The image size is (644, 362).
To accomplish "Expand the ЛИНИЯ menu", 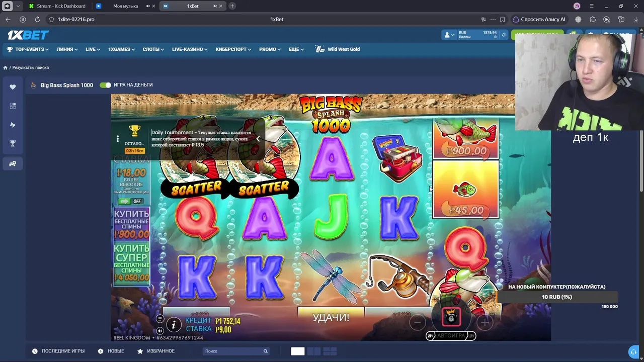I will pos(67,49).
